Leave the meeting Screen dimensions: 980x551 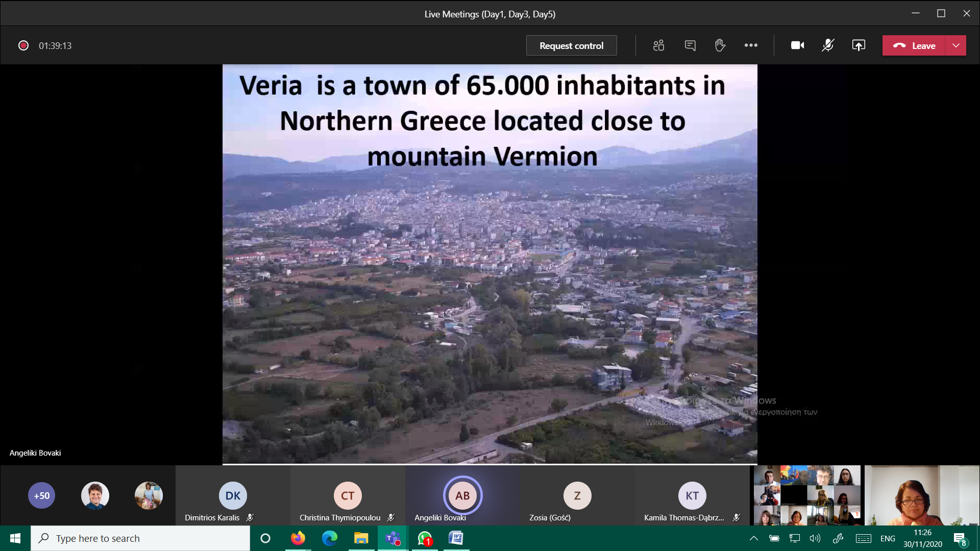coord(914,45)
